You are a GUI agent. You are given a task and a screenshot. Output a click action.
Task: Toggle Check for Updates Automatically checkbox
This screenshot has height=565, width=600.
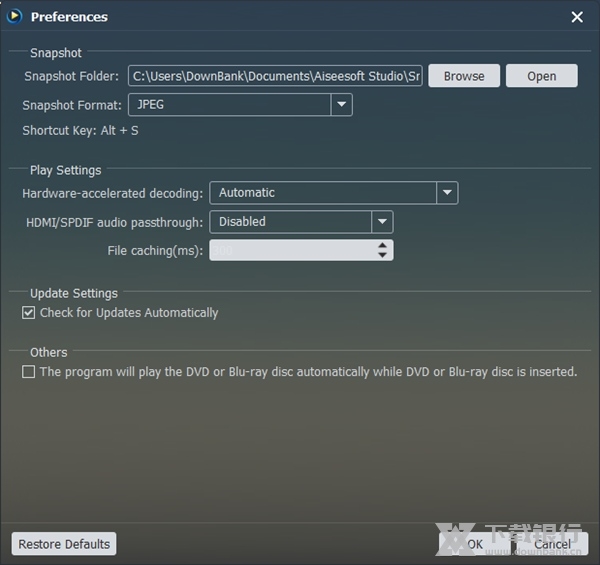coord(28,313)
